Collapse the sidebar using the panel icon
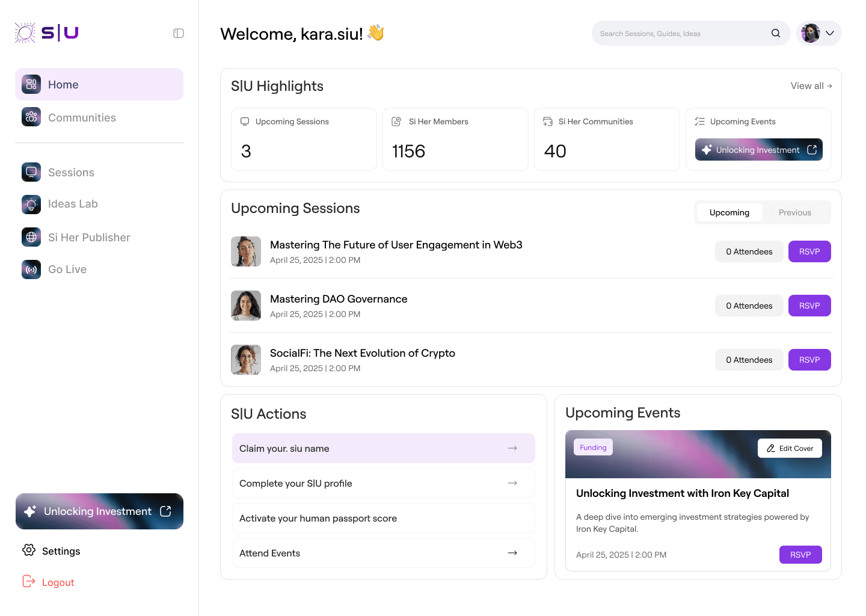 [179, 33]
